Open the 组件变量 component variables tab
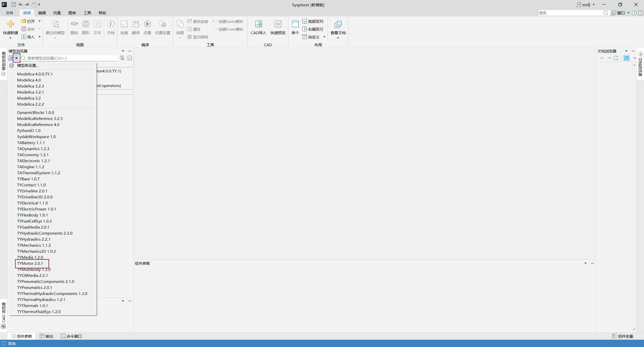Image resolution: width=644 pixels, height=347 pixels. 623,336
